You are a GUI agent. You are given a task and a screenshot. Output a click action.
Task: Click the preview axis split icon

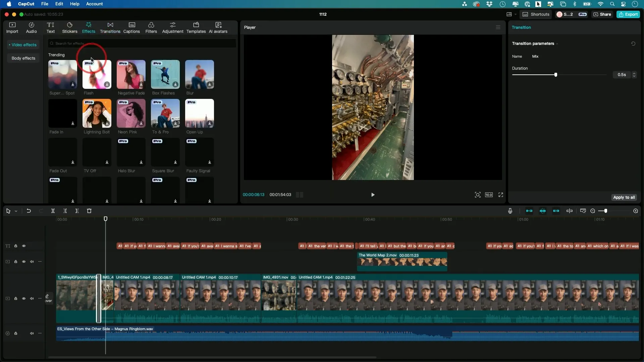tap(570, 211)
